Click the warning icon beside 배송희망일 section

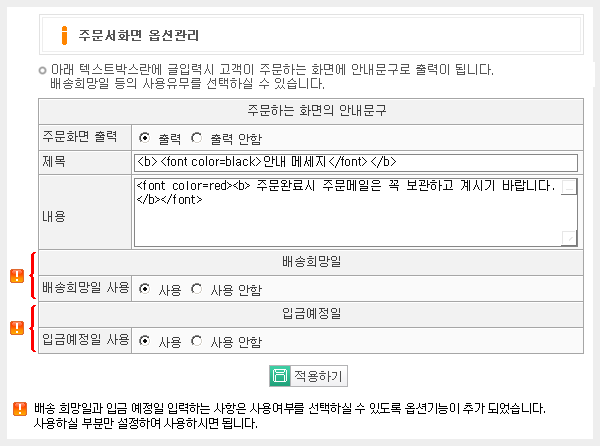16,276
